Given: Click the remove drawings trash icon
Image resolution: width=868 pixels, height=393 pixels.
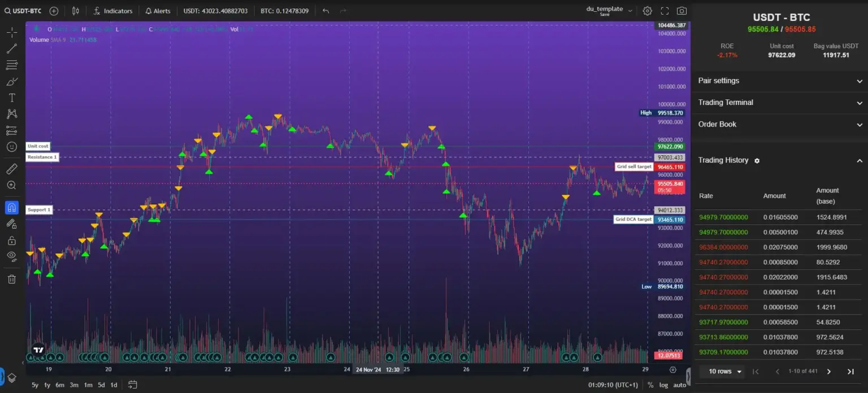Looking at the screenshot, I should click(12, 278).
